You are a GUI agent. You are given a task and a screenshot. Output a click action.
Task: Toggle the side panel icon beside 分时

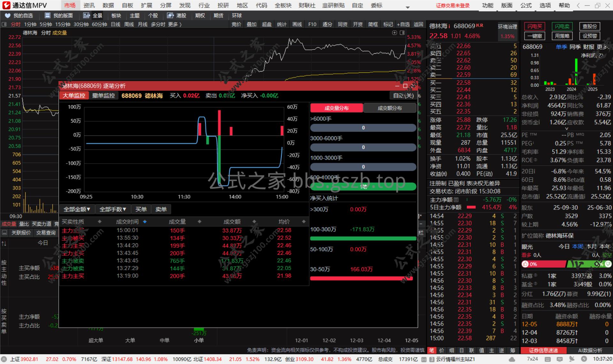(x=4, y=24)
